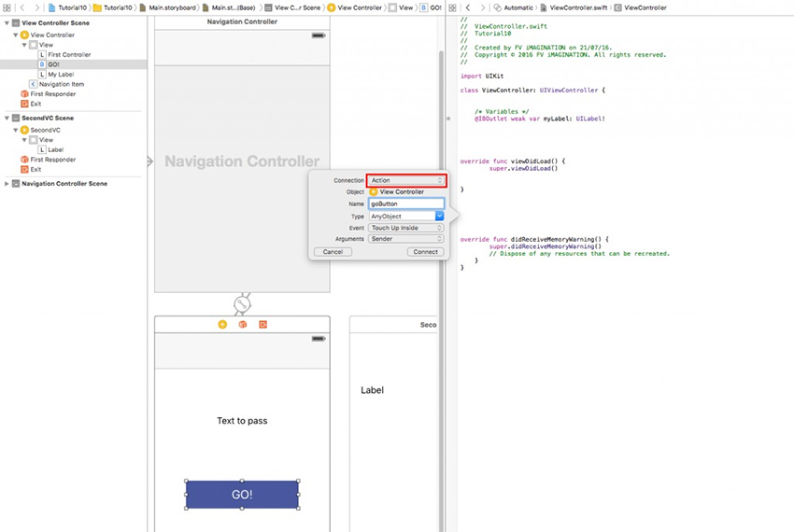Collapse the SecondVC object disclosure triangle
794x532 pixels.
pyautogui.click(x=16, y=130)
